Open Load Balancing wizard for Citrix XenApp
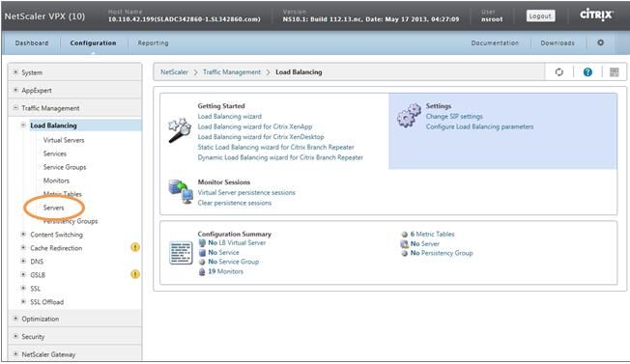This screenshot has width=630, height=364. tap(255, 126)
